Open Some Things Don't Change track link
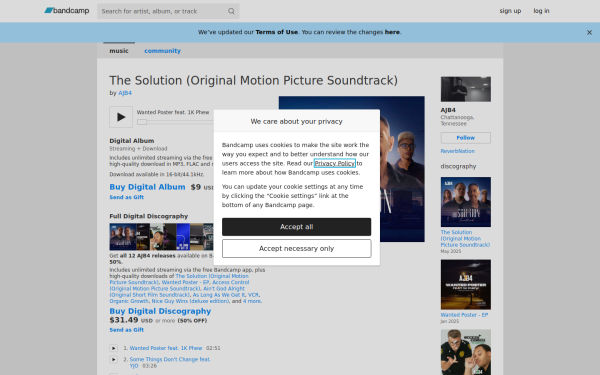This screenshot has height=375, width=600. [170, 362]
